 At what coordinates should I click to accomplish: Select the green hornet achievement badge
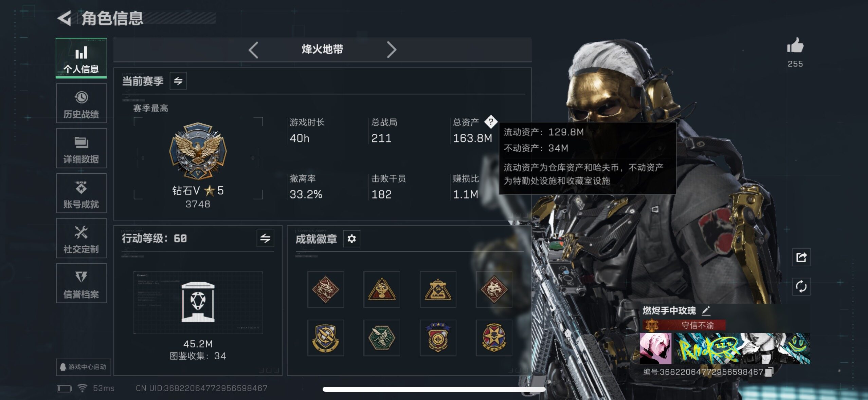click(382, 338)
